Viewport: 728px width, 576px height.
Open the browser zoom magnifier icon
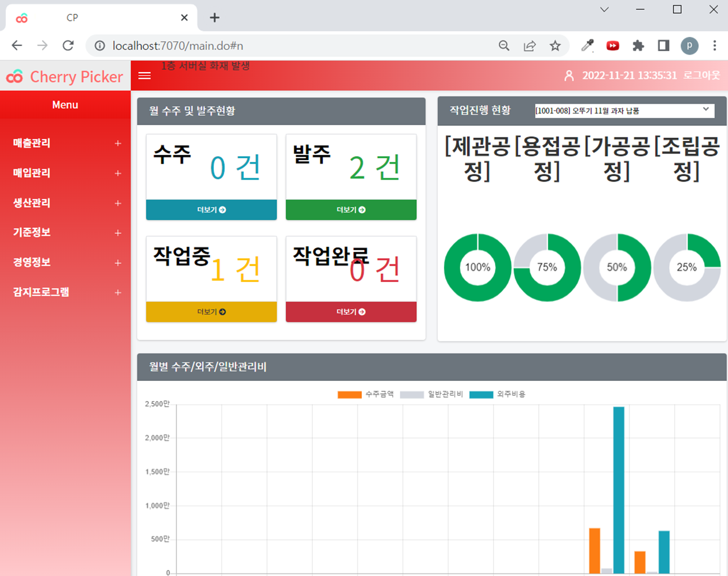pyautogui.click(x=504, y=46)
